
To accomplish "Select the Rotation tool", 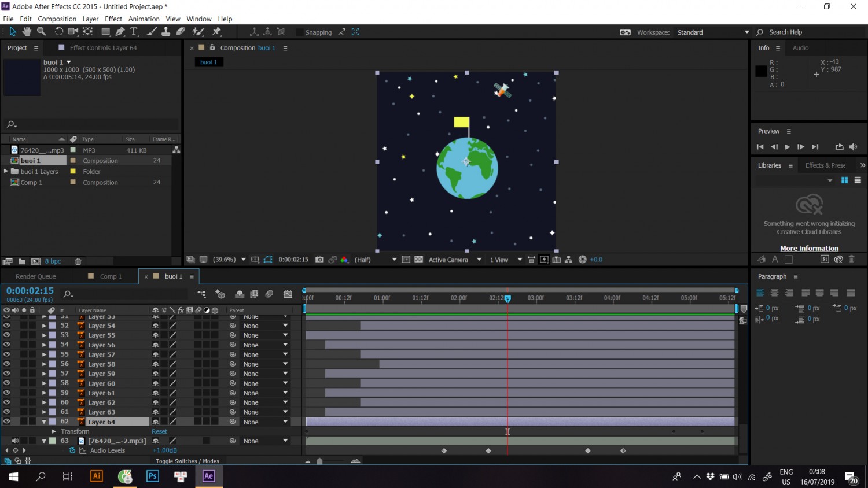I will click(58, 32).
